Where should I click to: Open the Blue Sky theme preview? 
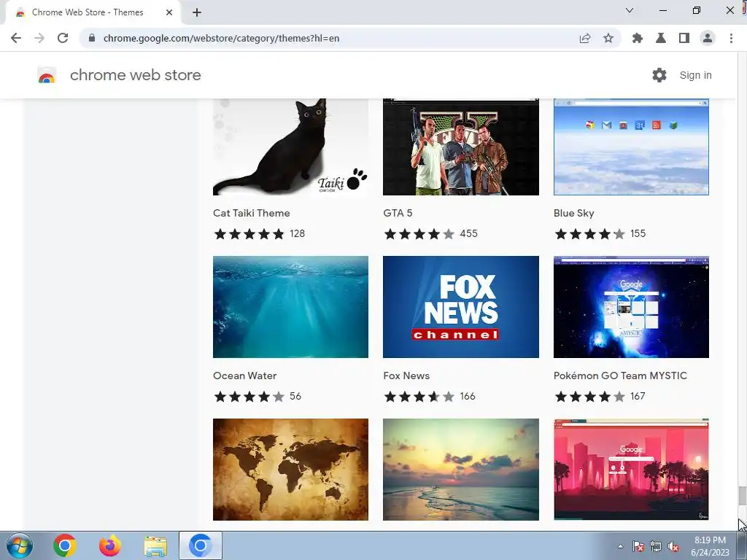click(x=631, y=147)
